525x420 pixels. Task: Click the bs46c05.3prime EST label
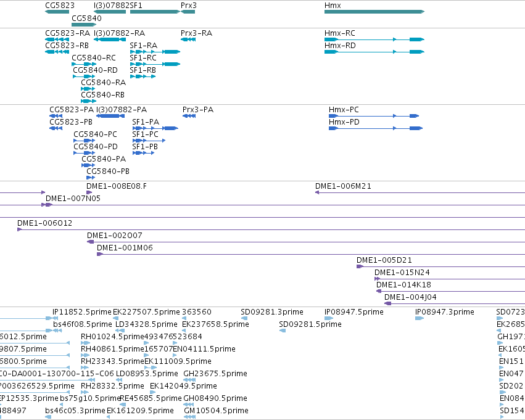click(x=75, y=411)
